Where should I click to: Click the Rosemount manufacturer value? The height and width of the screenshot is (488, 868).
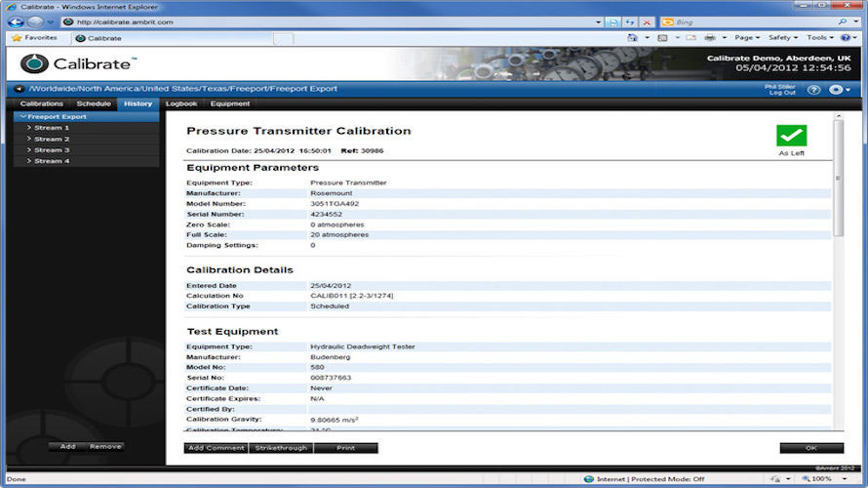331,193
